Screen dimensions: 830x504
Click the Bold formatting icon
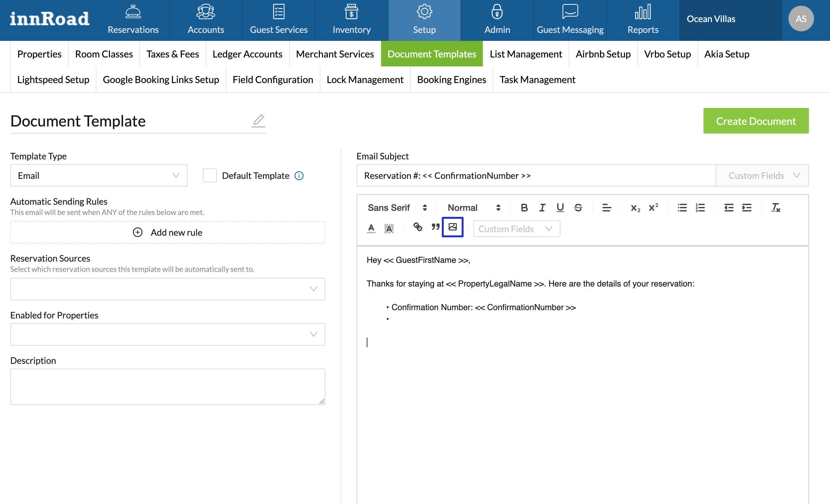[524, 207]
